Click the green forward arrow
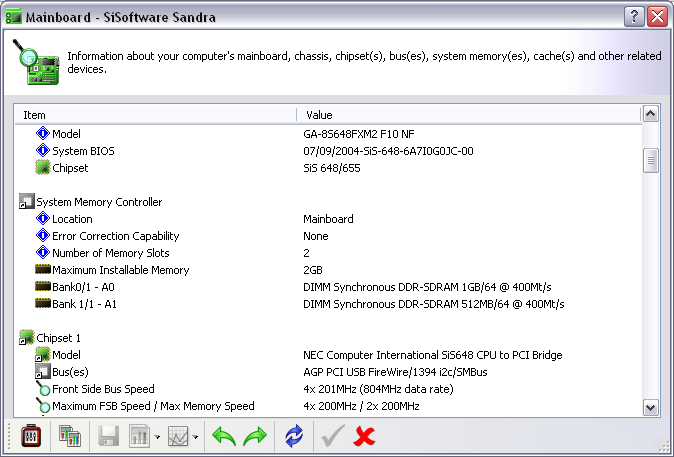Viewport: 674px width, 457px height. pos(257,436)
